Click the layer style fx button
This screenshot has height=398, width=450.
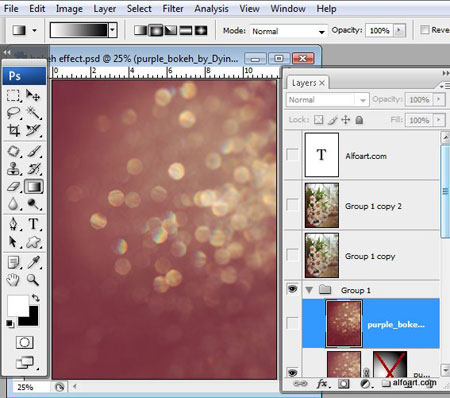pos(322,384)
